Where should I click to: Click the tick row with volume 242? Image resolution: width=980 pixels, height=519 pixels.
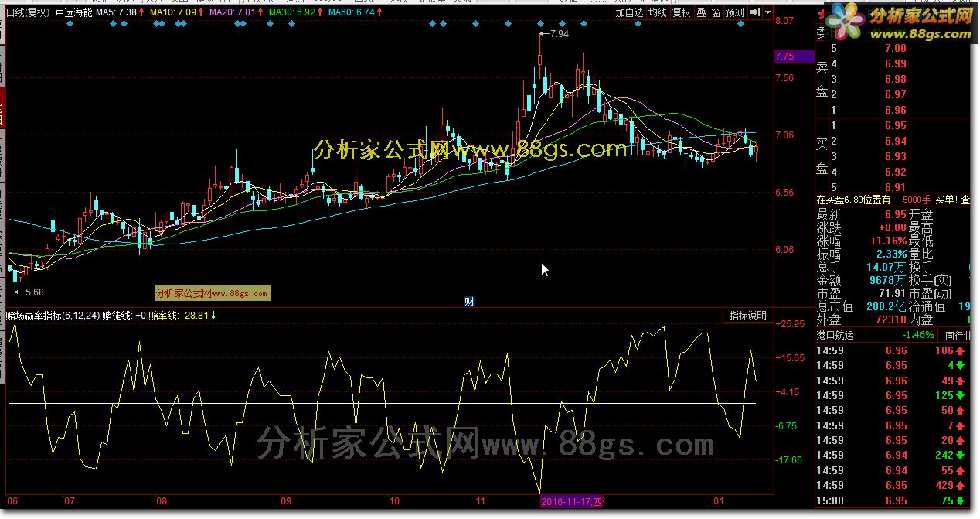(893, 456)
